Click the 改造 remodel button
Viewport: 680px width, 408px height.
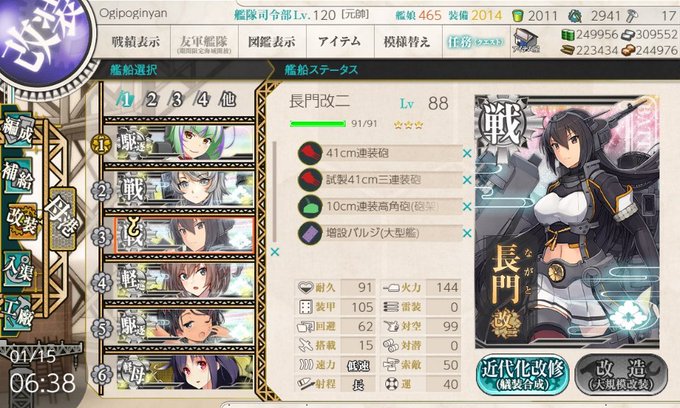coord(621,374)
